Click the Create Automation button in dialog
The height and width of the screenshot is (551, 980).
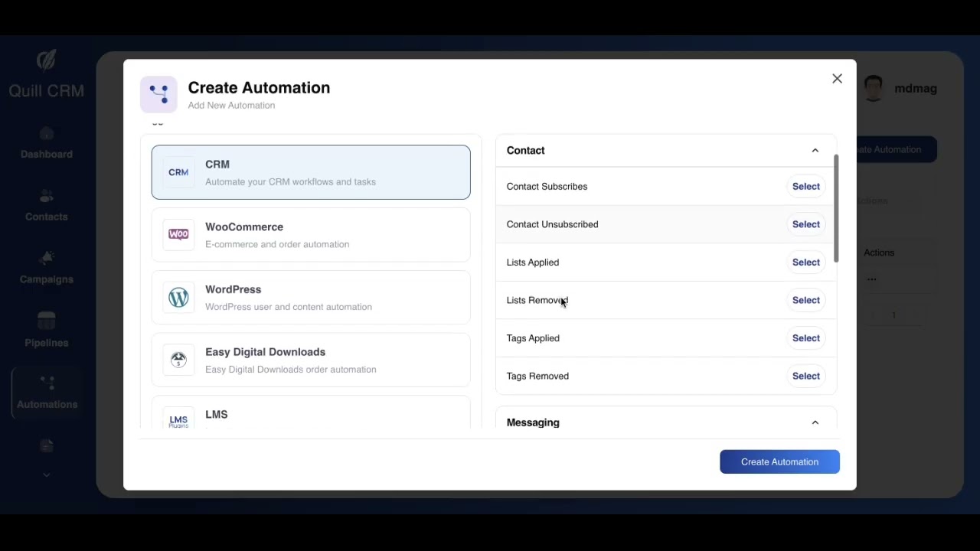click(779, 461)
